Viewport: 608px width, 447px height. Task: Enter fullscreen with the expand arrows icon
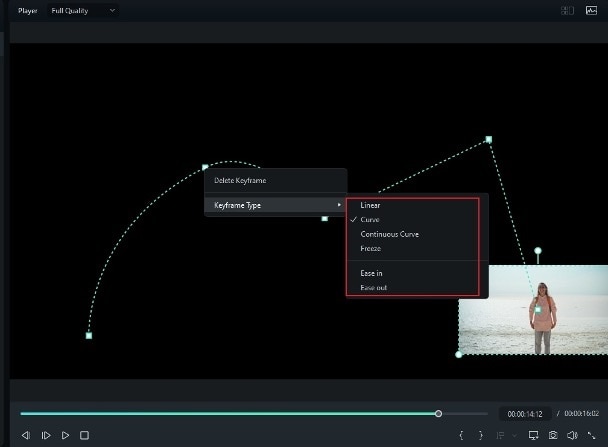point(591,435)
